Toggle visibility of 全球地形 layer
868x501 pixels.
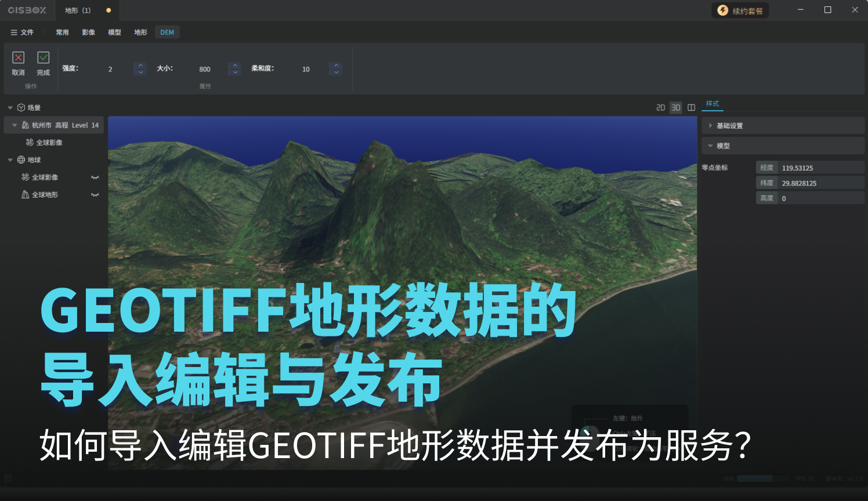coord(95,195)
